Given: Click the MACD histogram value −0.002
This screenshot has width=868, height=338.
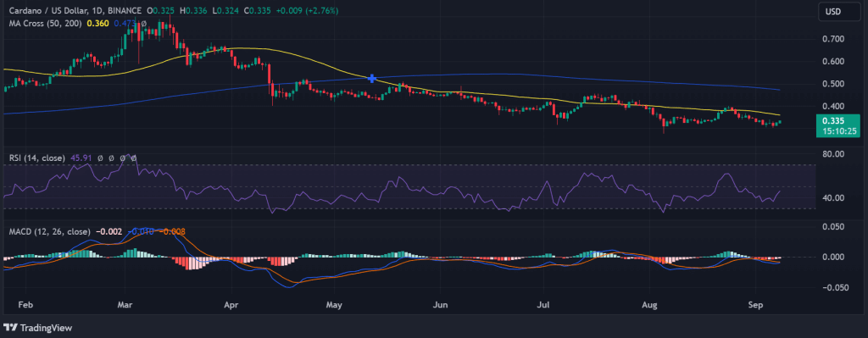Looking at the screenshot, I should pyautogui.click(x=109, y=231).
